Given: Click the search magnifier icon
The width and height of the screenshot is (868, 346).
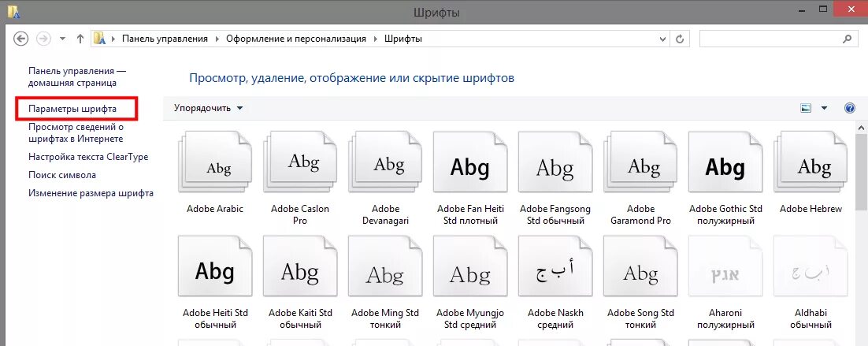Looking at the screenshot, I should [847, 39].
